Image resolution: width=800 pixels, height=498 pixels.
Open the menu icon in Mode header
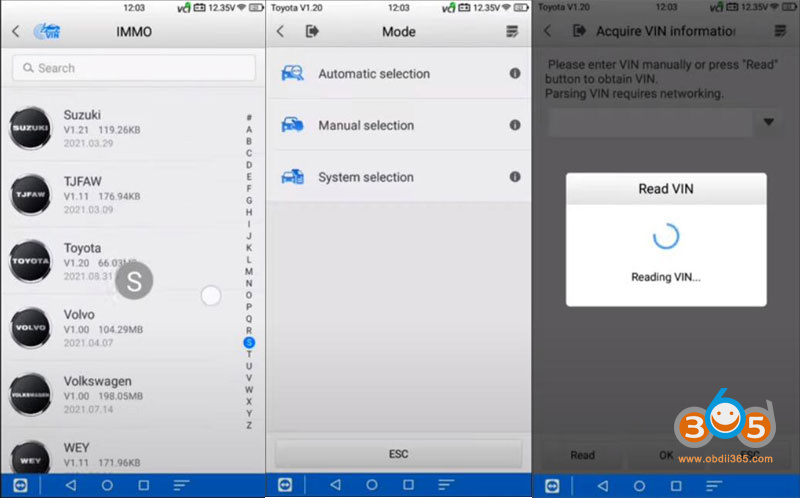(512, 32)
